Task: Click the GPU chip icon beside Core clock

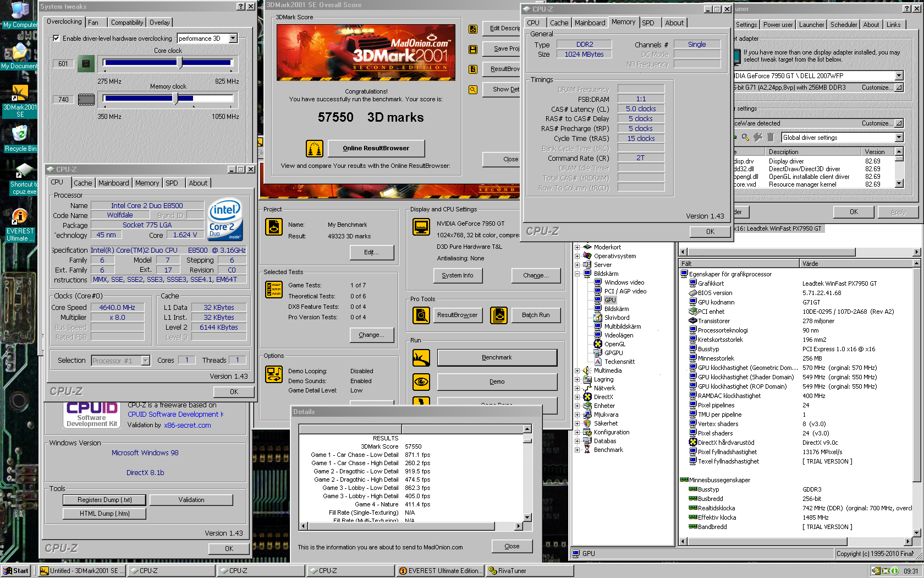Action: pyautogui.click(x=86, y=63)
